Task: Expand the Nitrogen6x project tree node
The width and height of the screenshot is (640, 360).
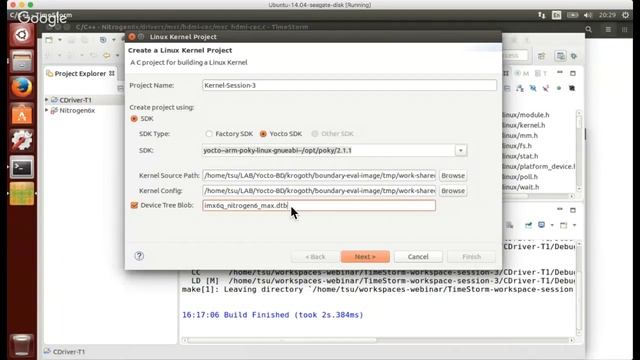Action: [x=47, y=110]
